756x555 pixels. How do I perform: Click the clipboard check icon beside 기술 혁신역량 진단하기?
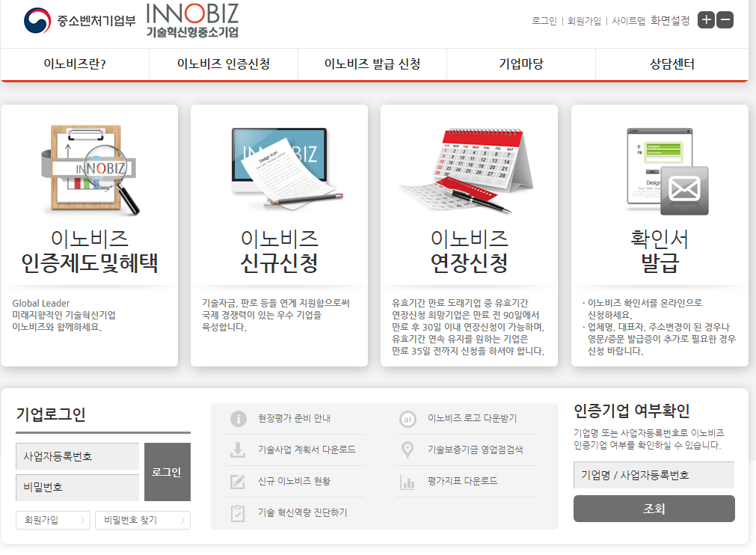pos(238,513)
